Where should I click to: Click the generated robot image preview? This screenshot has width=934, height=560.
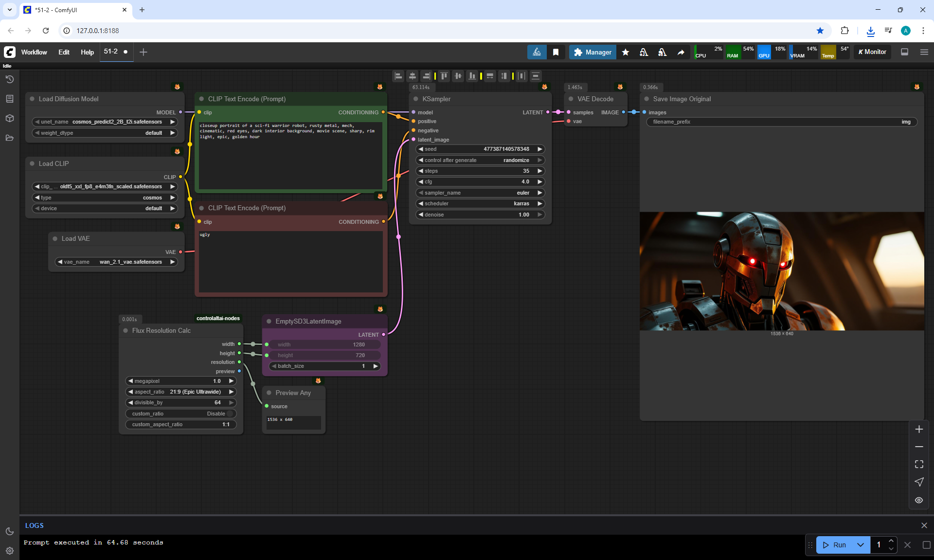coord(782,271)
